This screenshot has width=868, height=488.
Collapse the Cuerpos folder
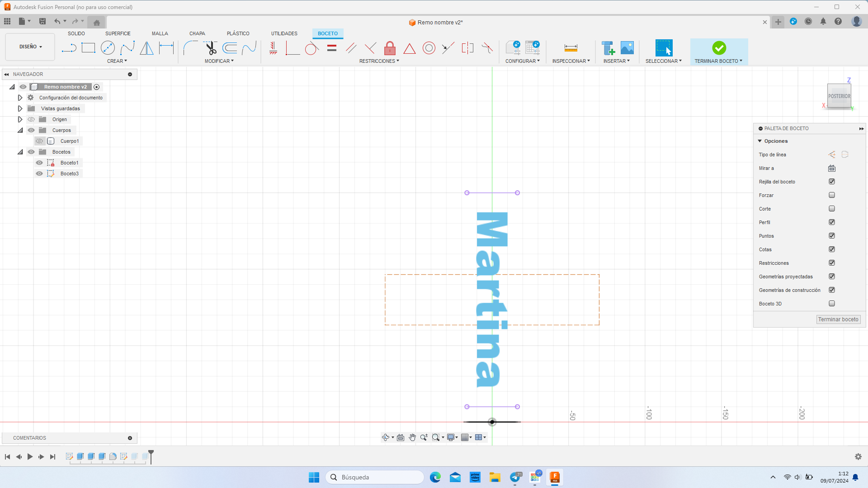(20, 130)
